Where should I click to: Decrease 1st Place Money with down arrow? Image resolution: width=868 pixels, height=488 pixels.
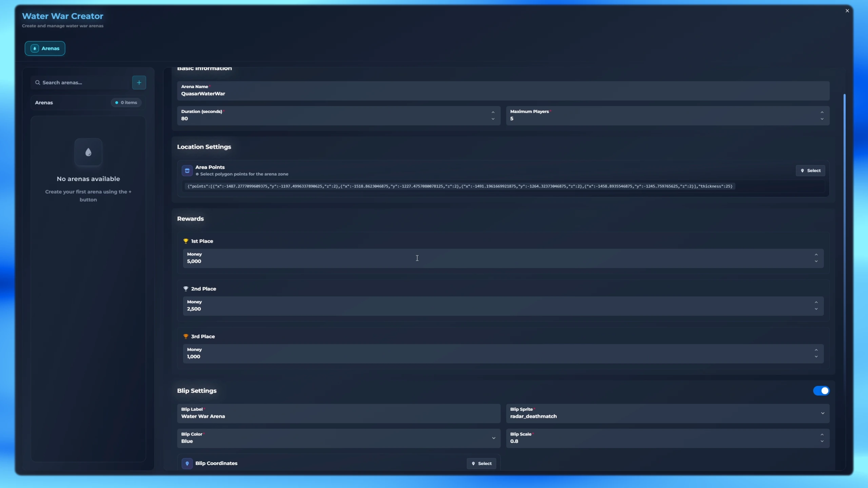[816, 261]
